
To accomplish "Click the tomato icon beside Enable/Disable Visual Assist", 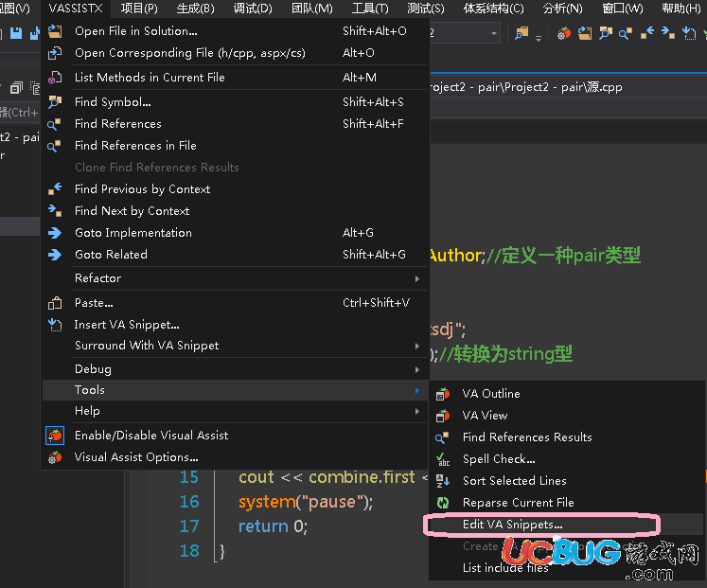I will 55,436.
